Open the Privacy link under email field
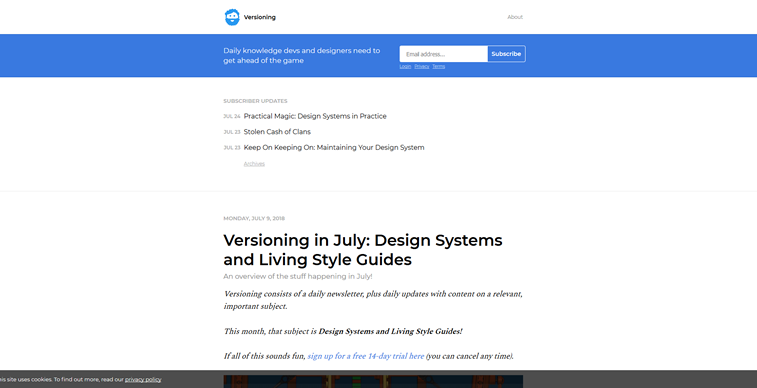The width and height of the screenshot is (757, 388). coord(421,67)
